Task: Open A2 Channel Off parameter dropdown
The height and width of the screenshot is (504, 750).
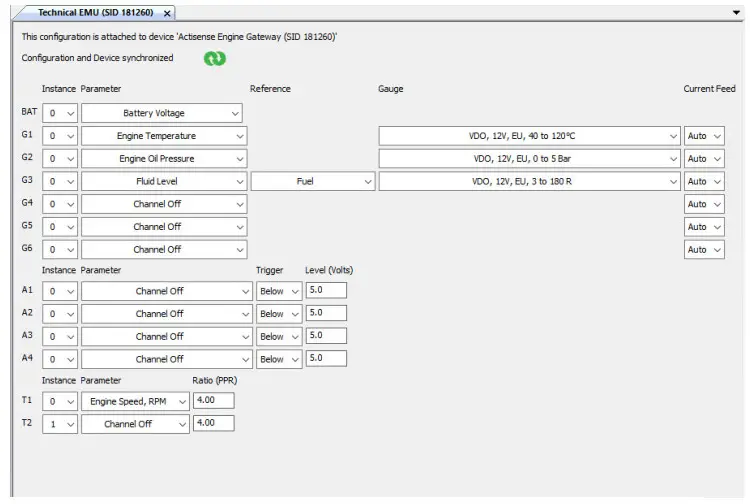Action: point(167,314)
